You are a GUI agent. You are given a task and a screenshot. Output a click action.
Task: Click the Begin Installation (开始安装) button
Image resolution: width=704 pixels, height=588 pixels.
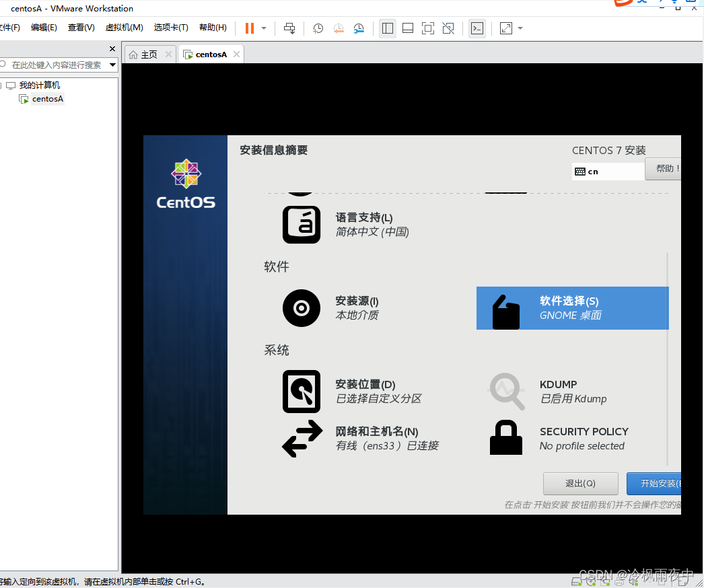654,484
